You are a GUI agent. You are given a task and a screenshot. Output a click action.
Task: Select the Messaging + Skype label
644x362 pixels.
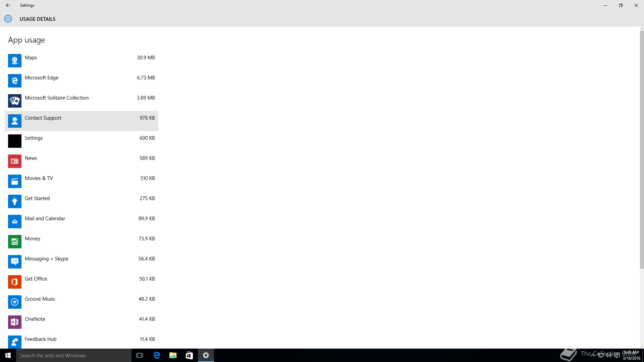[46, 259]
